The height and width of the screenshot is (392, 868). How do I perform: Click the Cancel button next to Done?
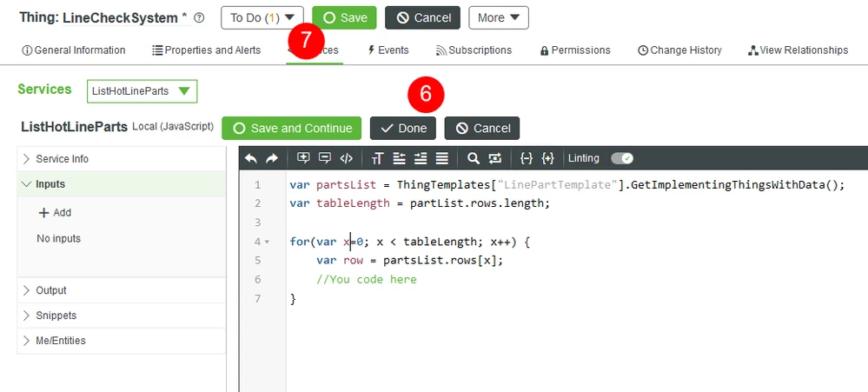pos(481,128)
